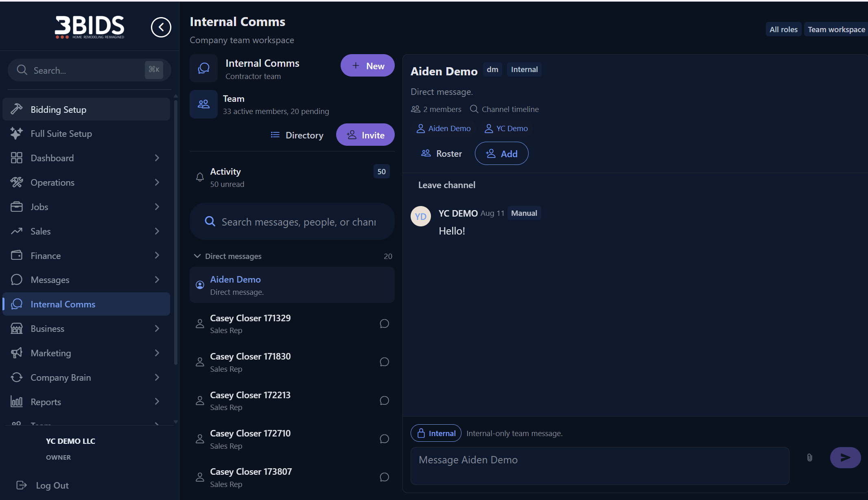Image resolution: width=868 pixels, height=500 pixels.
Task: Click the sidebar search magnifier icon
Action: 22,70
